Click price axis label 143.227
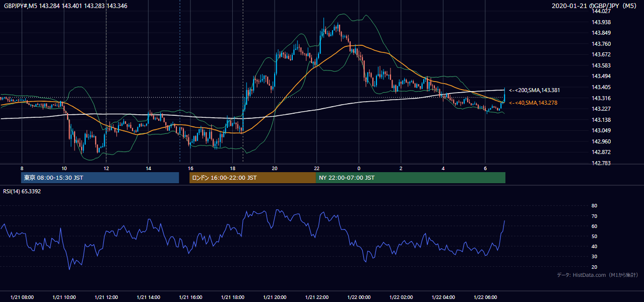Screen dimensions: 644x302 click(x=602, y=109)
